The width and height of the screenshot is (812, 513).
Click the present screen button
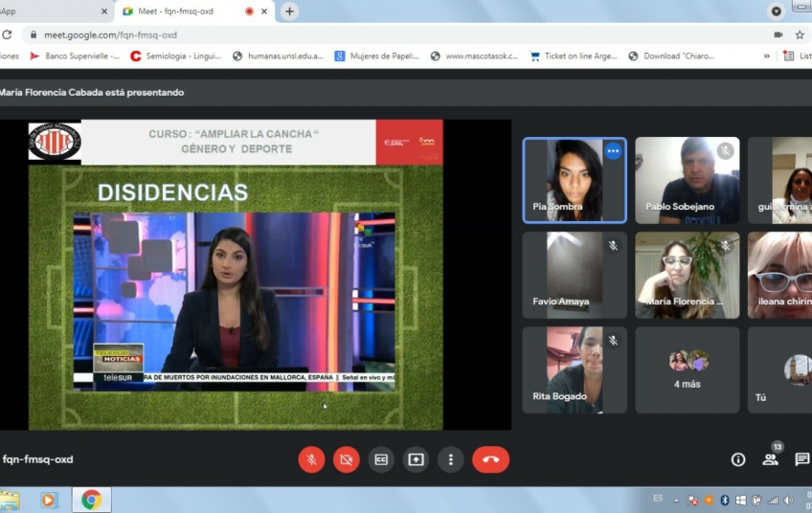tap(416, 459)
